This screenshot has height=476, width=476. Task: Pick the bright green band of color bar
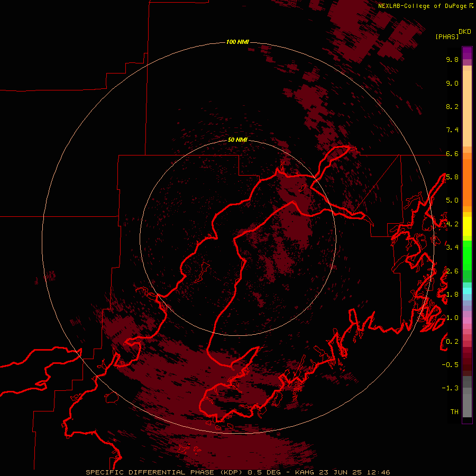coord(467,255)
